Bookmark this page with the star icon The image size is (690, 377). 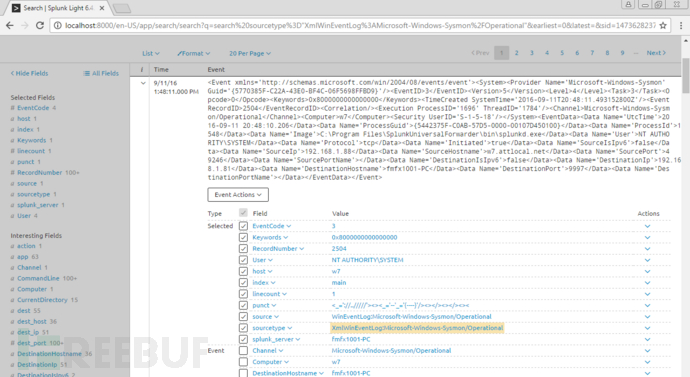663,26
